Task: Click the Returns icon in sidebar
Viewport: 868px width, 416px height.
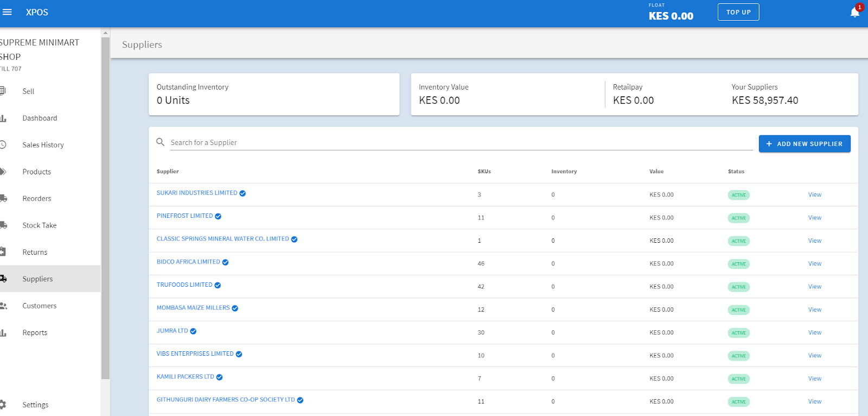Action: click(x=3, y=252)
